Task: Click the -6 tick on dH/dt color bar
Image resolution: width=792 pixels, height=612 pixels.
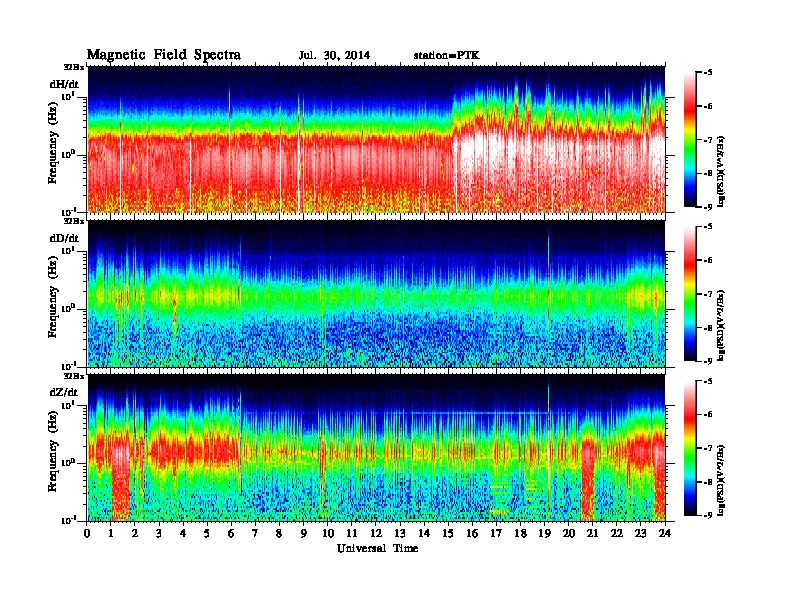Action: (709, 106)
